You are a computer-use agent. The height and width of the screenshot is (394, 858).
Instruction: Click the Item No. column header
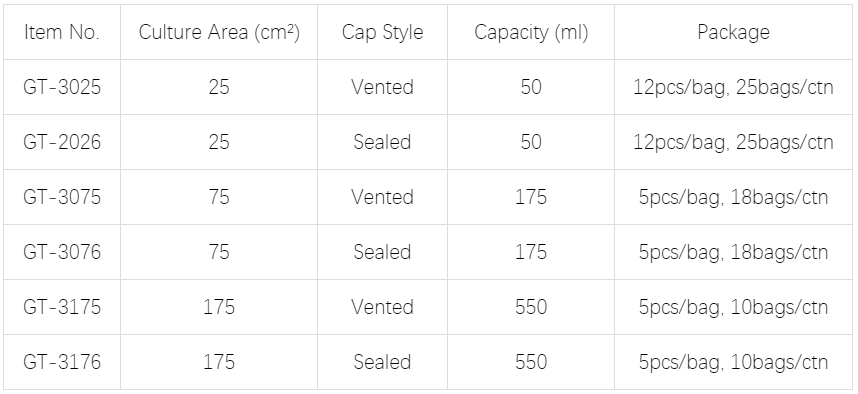pyautogui.click(x=62, y=32)
